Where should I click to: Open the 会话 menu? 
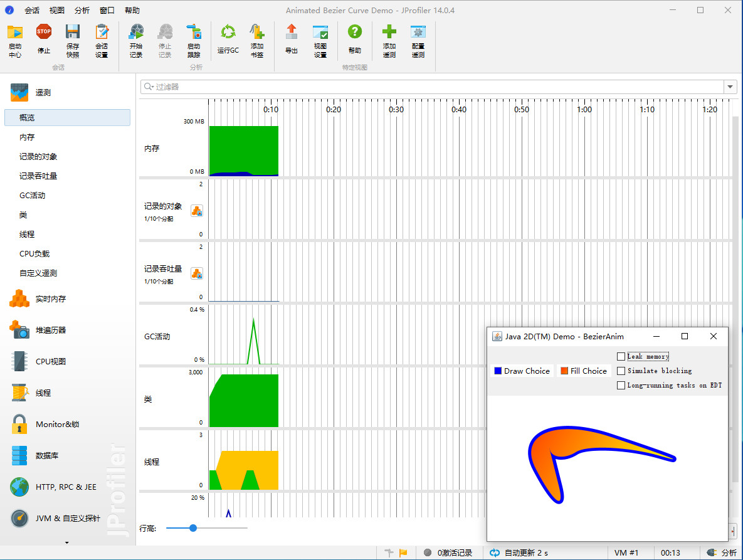(32, 10)
